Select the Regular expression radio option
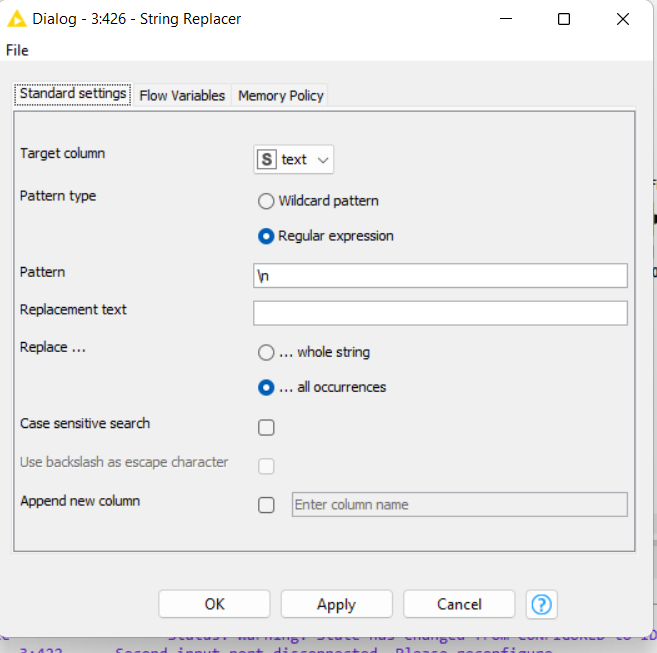Screen dimensions: 657x653 point(266,237)
